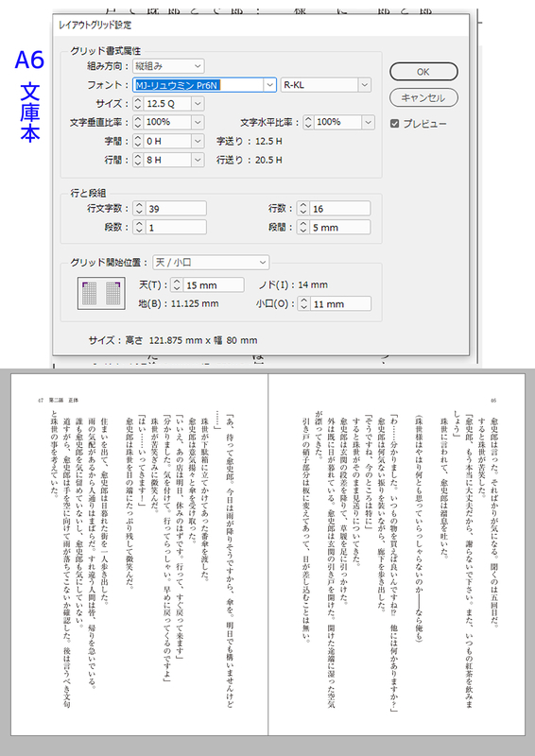Click the ノド(I)：14 mm text

[293, 285]
